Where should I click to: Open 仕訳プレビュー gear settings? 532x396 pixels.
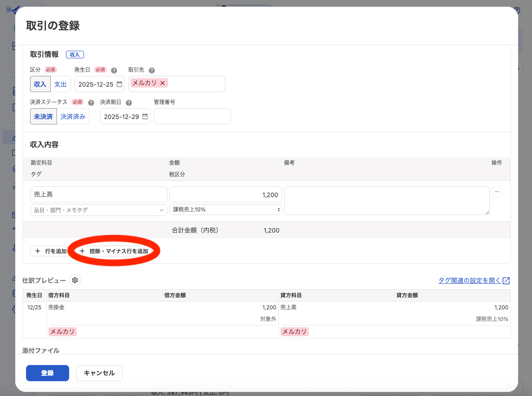coord(75,280)
